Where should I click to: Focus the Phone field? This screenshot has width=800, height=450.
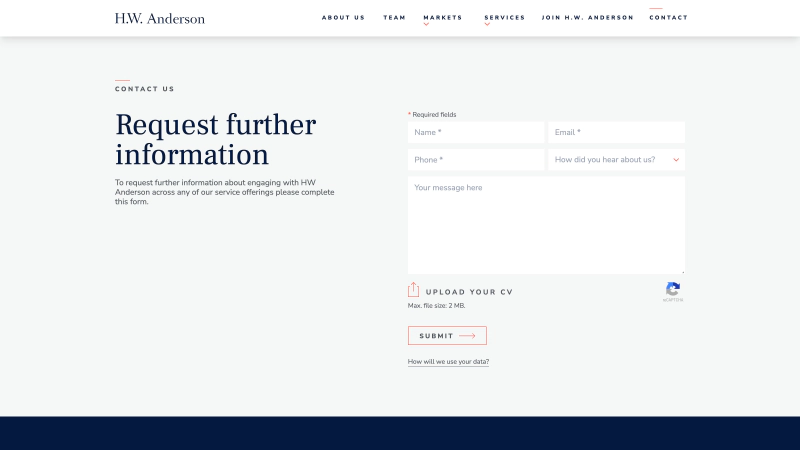(x=476, y=160)
